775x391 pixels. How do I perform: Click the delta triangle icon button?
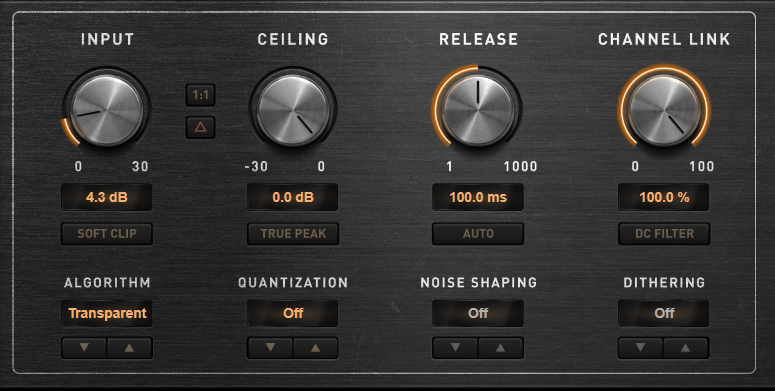tap(200, 127)
